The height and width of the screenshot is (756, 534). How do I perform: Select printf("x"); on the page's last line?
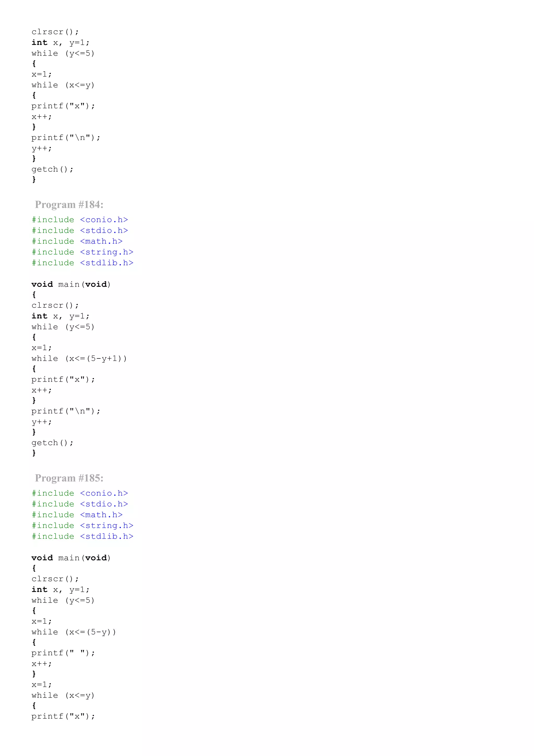pyautogui.click(x=63, y=717)
